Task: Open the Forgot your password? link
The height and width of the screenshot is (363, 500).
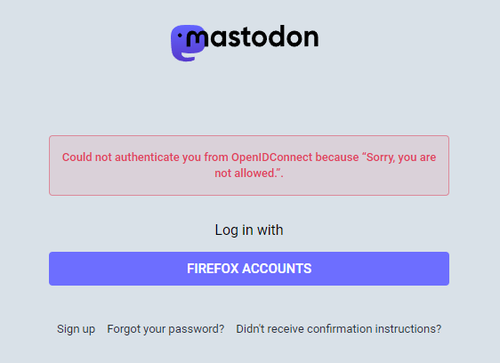Action: [x=166, y=329]
